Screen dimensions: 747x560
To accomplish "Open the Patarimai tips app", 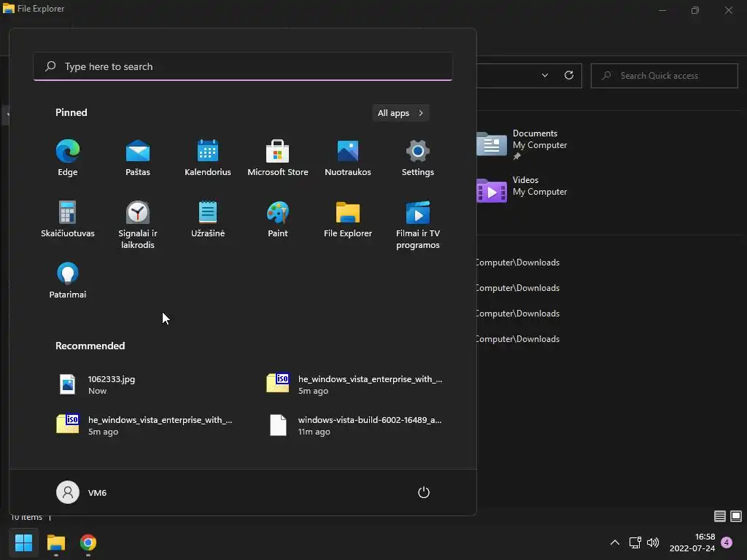I will click(x=68, y=281).
